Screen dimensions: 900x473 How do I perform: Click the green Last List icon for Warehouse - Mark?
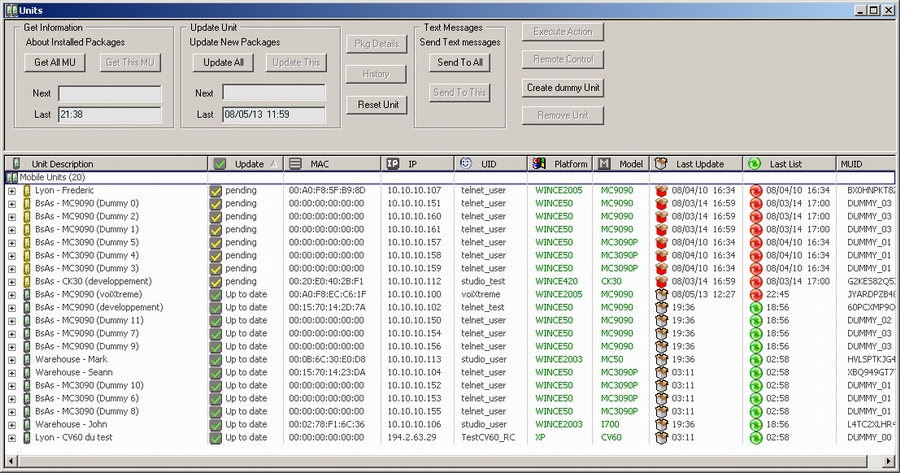coord(755,359)
